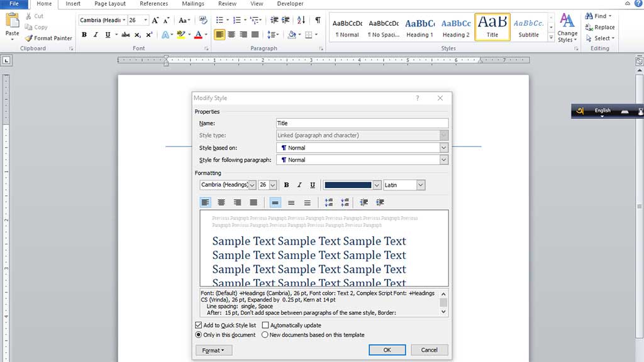Uncheck Add to Quick Style list

click(x=199, y=326)
